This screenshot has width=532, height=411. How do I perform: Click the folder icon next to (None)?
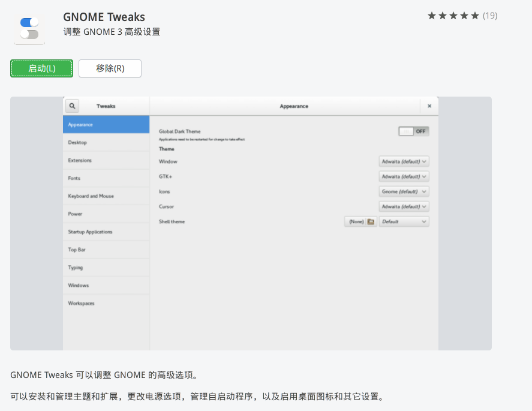coord(371,221)
